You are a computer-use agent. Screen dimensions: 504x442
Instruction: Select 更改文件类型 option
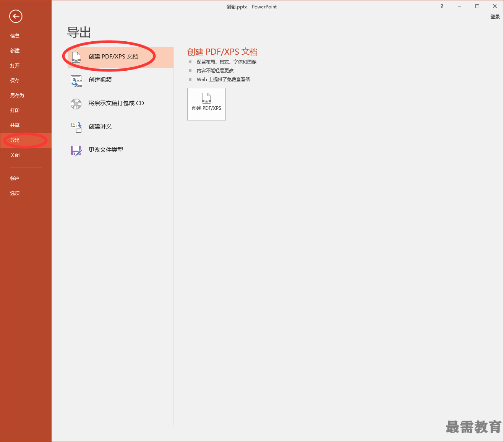120,150
